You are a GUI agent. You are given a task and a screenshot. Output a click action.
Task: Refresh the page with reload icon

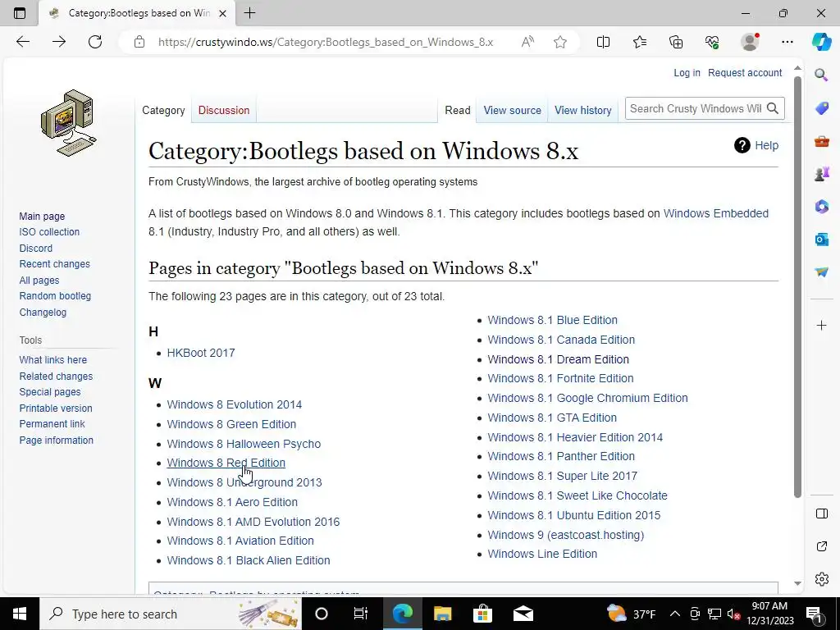point(95,42)
